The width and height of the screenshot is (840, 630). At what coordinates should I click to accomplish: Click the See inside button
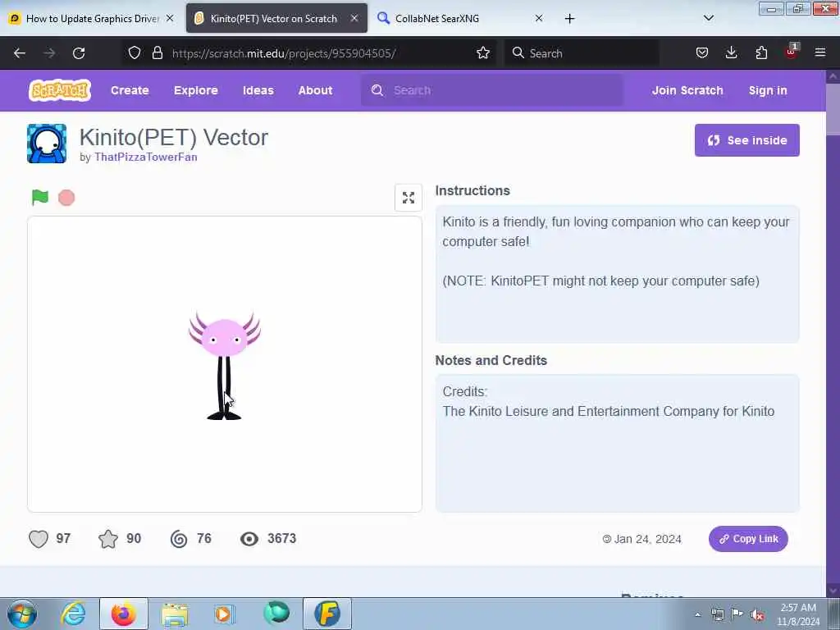pyautogui.click(x=746, y=140)
